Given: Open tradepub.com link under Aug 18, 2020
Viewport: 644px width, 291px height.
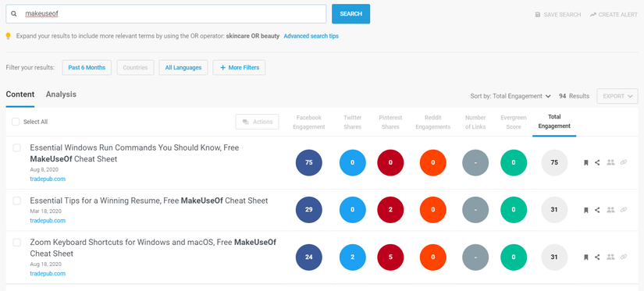Looking at the screenshot, I should click(48, 273).
